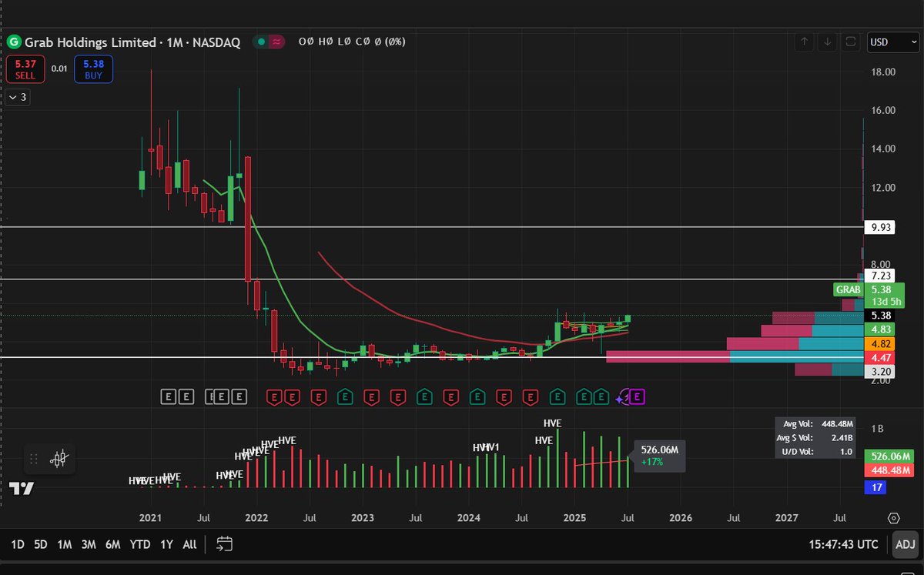Expand the collapsed indicators legend showing 3
This screenshot has height=575, width=924.
[x=18, y=97]
